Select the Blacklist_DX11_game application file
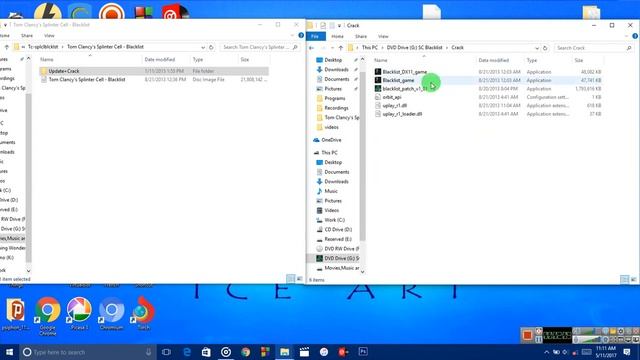This screenshot has width=640, height=360. (x=404, y=72)
